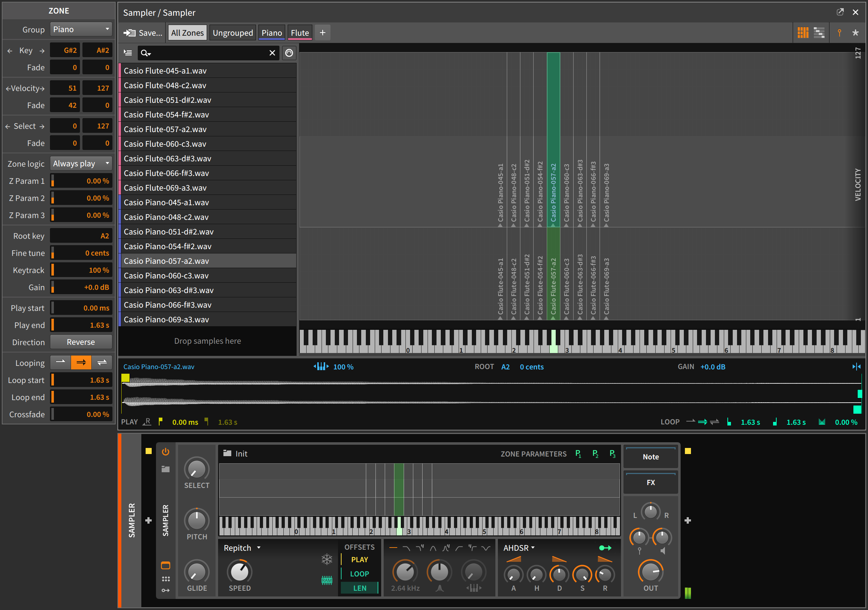
Task: Click the Drop samples here area
Action: point(208,341)
